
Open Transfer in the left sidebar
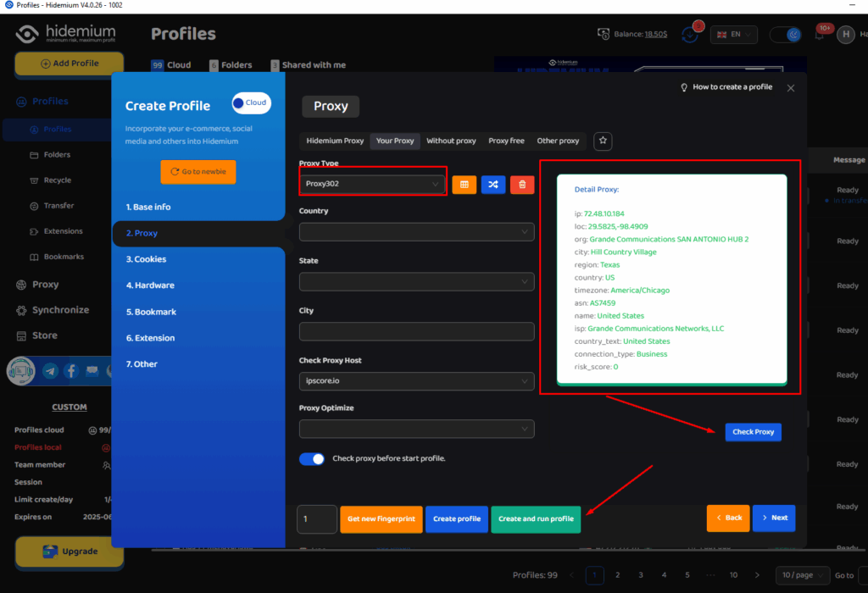[58, 206]
